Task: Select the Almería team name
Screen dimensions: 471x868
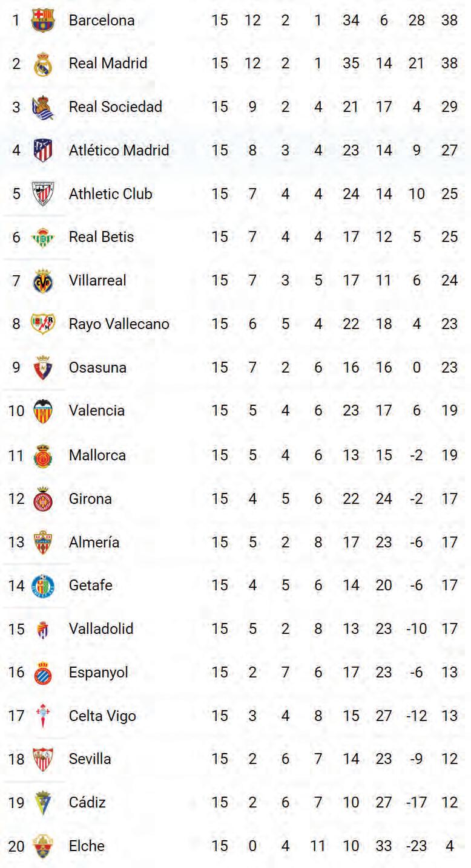Action: point(94,543)
